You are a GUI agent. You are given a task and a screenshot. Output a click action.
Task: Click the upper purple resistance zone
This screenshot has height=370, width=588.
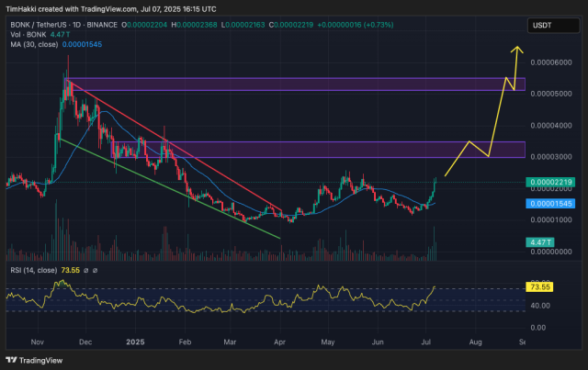pyautogui.click(x=295, y=84)
